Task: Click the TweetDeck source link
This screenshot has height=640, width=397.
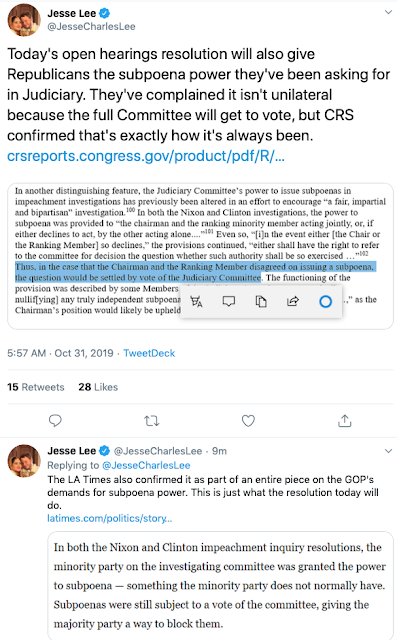Action: (149, 353)
